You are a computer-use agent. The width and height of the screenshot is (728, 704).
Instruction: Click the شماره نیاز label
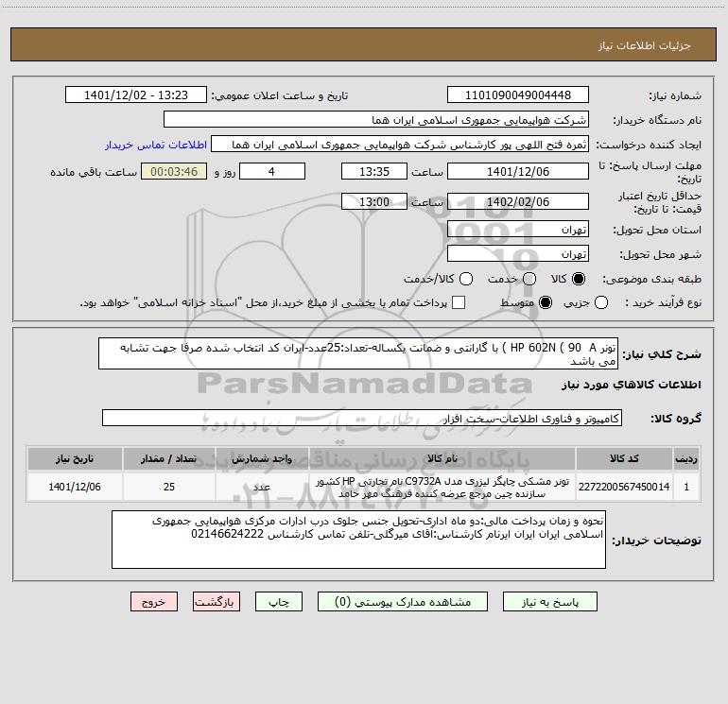coord(675,96)
